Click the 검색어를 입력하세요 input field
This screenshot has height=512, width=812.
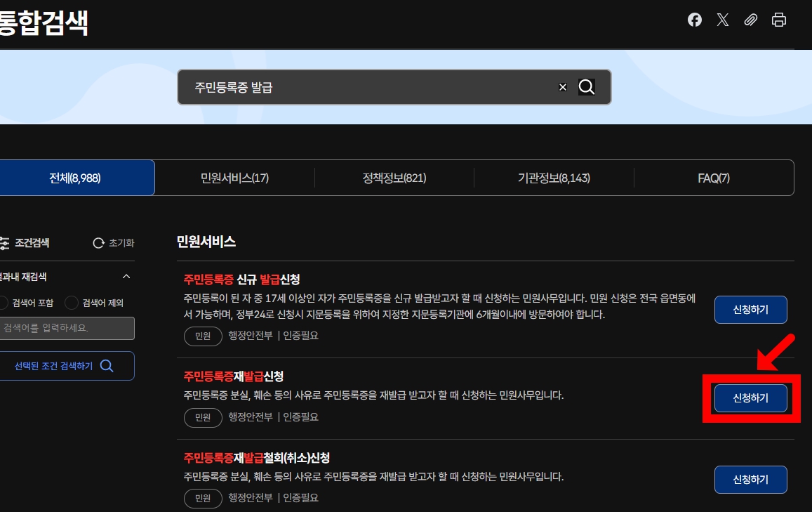67,328
